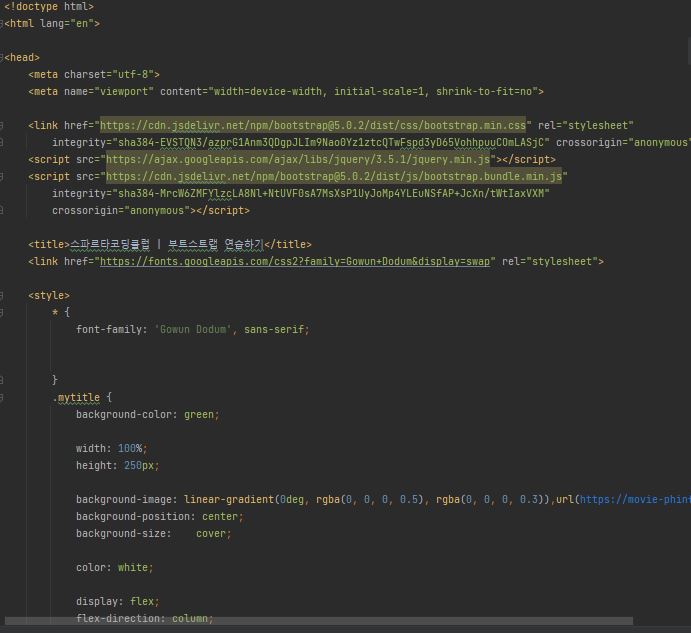
Task: Fold the bootstrap.bundle script tag
Action: (2, 177)
